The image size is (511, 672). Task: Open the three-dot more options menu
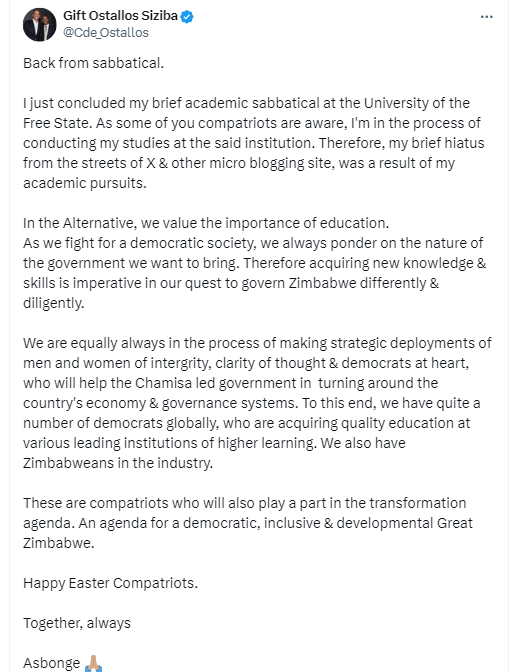pos(486,17)
